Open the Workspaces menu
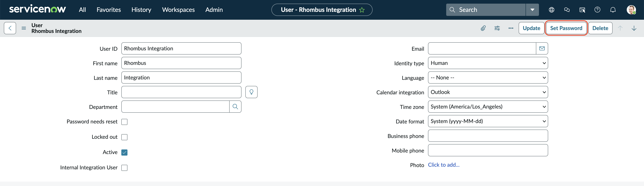644x186 pixels. (x=178, y=10)
